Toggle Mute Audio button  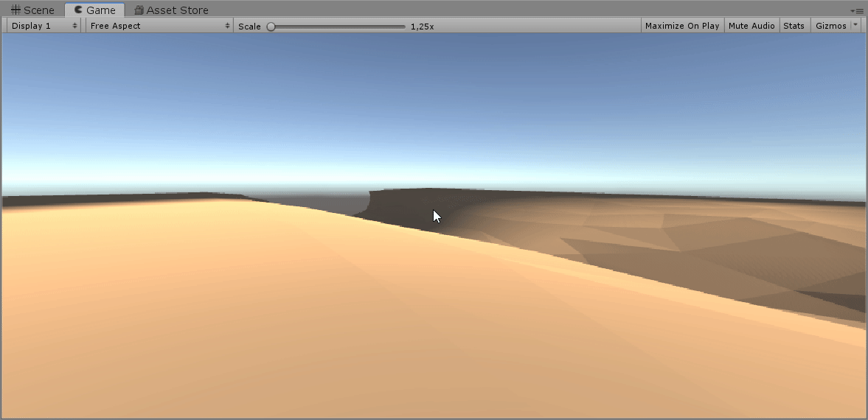point(751,26)
